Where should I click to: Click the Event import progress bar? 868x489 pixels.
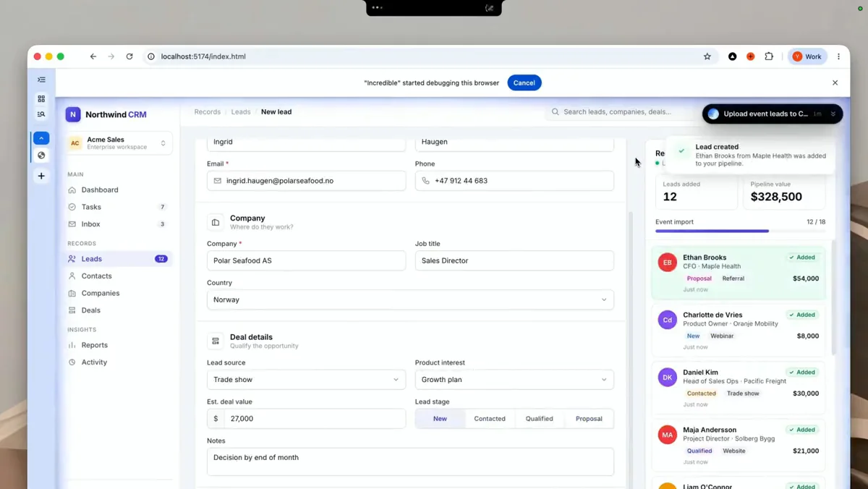coord(740,231)
